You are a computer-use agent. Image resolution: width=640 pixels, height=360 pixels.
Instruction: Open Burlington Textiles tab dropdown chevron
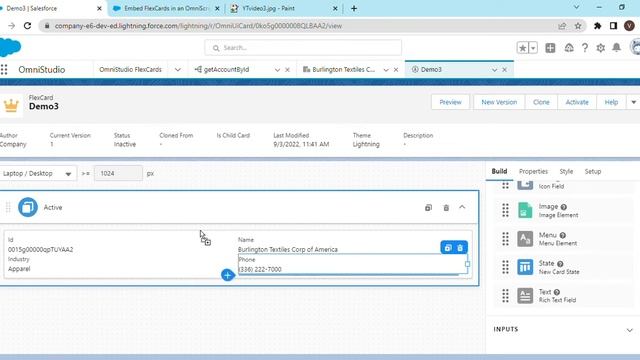tap(386, 70)
